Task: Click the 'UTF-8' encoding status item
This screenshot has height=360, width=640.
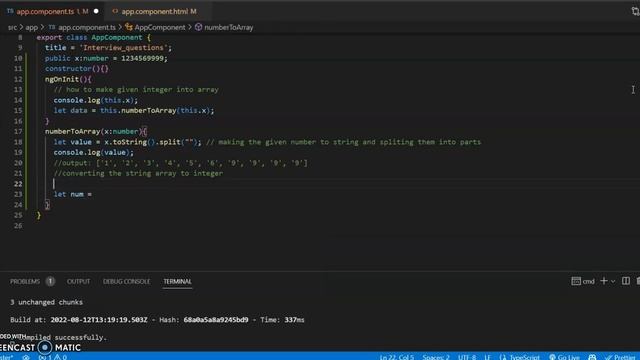Action: click(467, 357)
